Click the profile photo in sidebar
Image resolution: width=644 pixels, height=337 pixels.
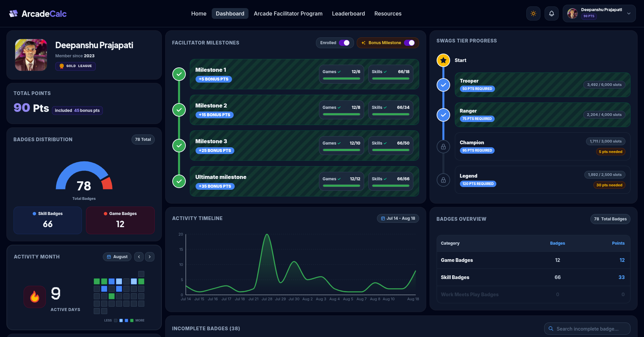pos(31,55)
